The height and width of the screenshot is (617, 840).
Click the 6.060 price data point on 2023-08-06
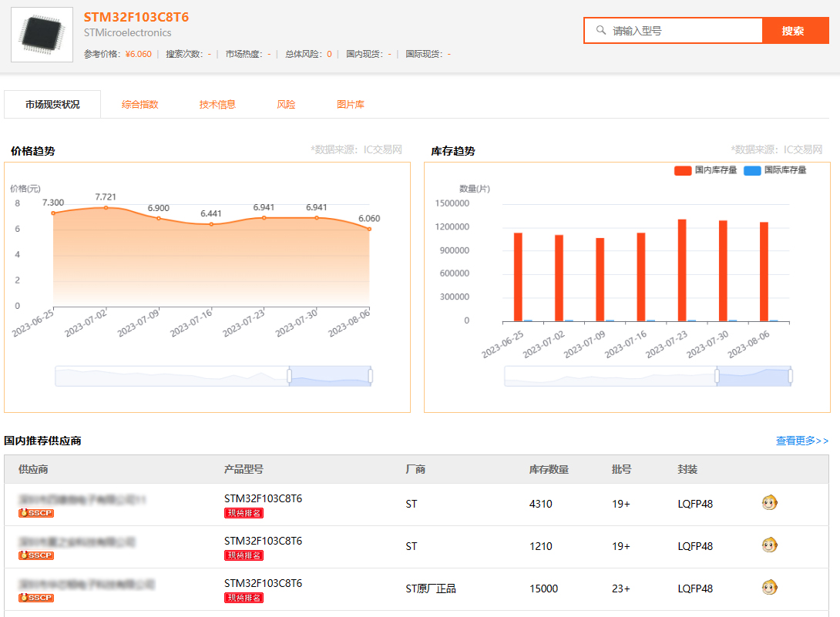point(370,230)
